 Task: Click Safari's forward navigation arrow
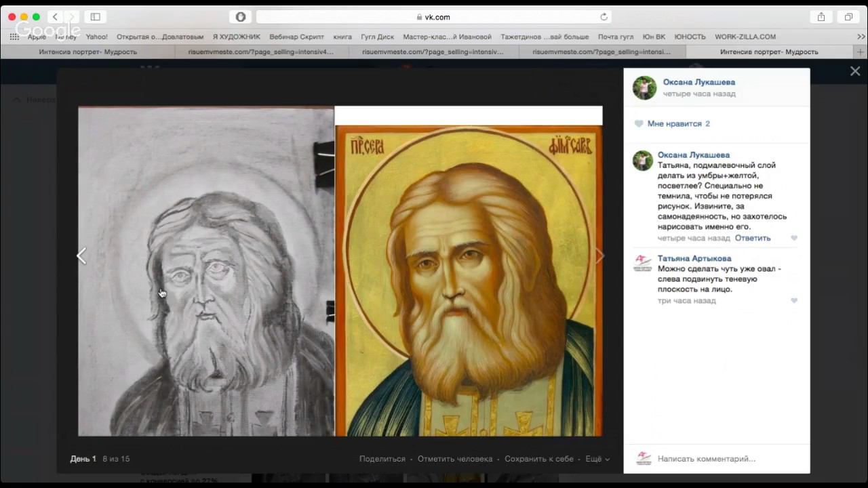[x=71, y=17]
